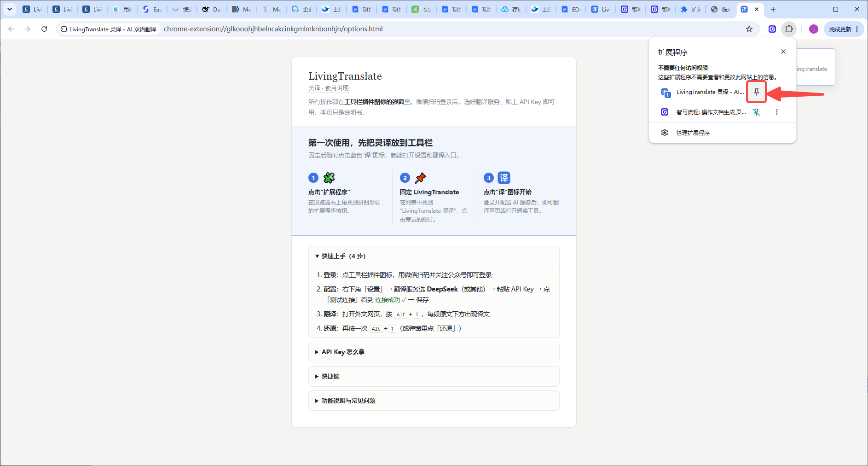Open 管理扩展程序 settings
Screen dimensions: 868x466
(x=723, y=133)
